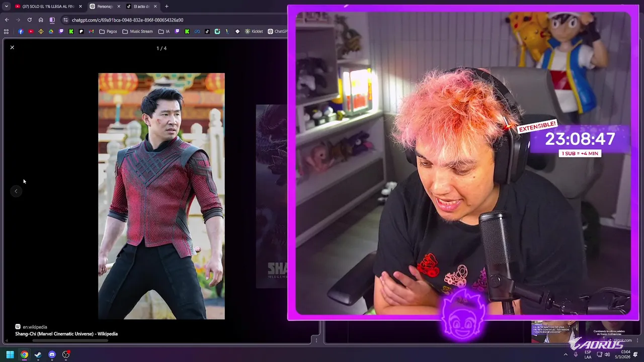Screen dimensions: 644x362
Task: Open the tab search dropdown arrow
Action: 7,7
